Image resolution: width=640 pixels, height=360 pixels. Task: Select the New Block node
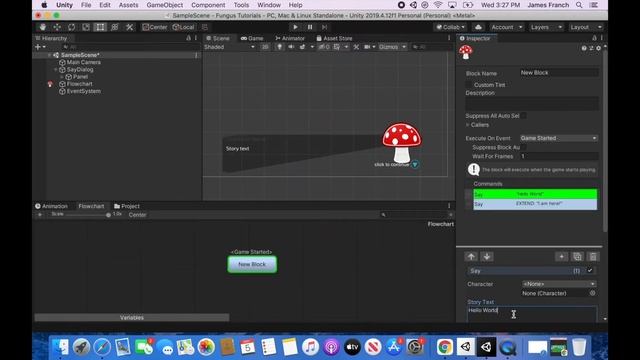point(252,264)
